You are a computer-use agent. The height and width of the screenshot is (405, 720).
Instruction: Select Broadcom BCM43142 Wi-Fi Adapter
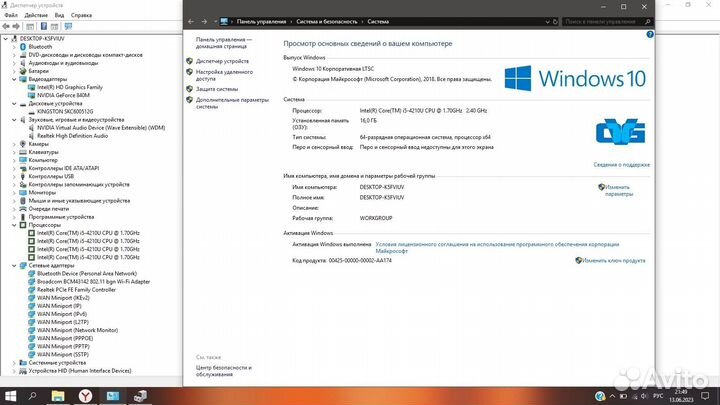click(93, 281)
